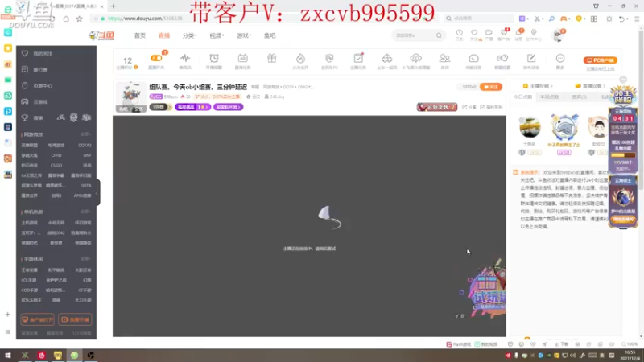Open the history clock icon in header
The width and height of the screenshot is (644, 362).
[x=459, y=35]
